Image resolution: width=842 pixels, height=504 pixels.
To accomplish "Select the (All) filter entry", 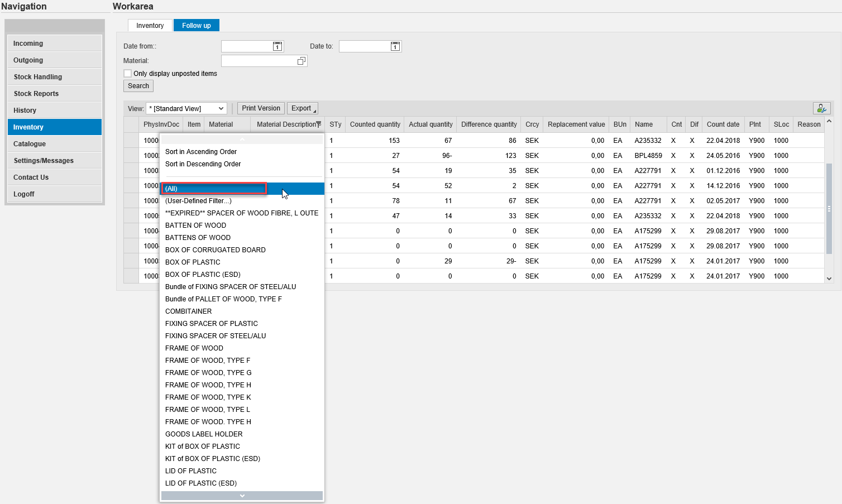I will coord(242,189).
